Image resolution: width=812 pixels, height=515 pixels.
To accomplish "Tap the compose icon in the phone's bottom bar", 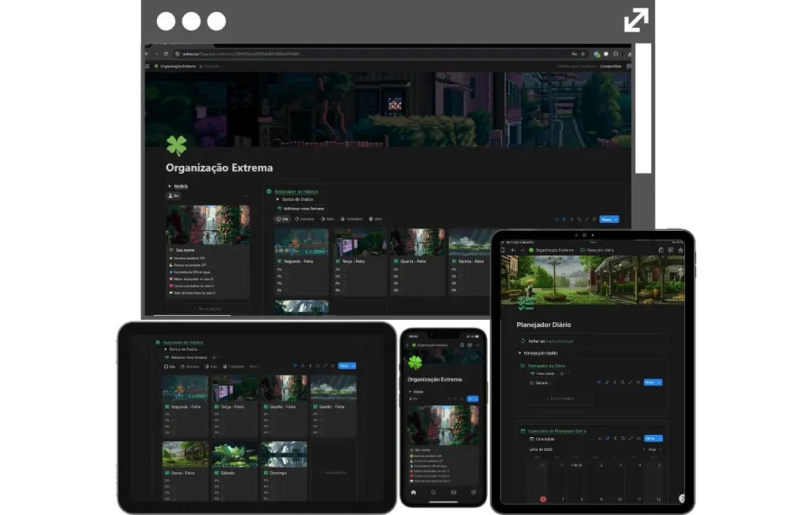I will [473, 492].
